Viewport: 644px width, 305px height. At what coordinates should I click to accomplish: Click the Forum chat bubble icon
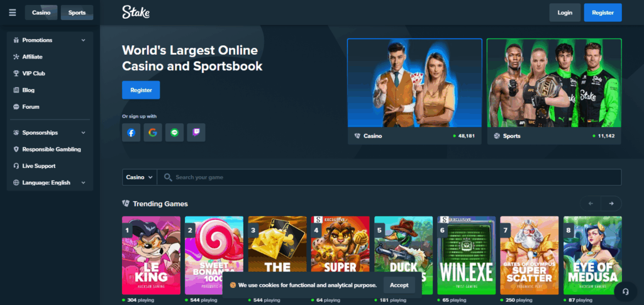[x=16, y=107]
